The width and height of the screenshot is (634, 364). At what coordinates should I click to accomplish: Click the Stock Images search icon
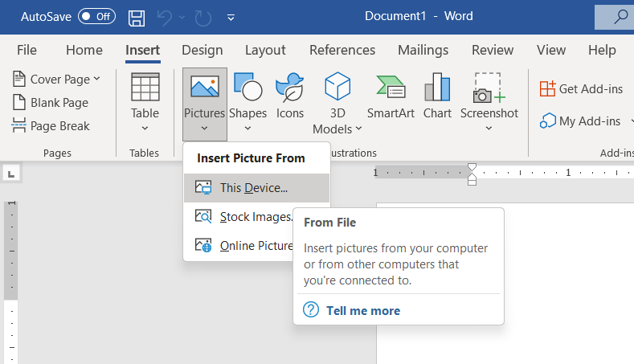point(203,216)
